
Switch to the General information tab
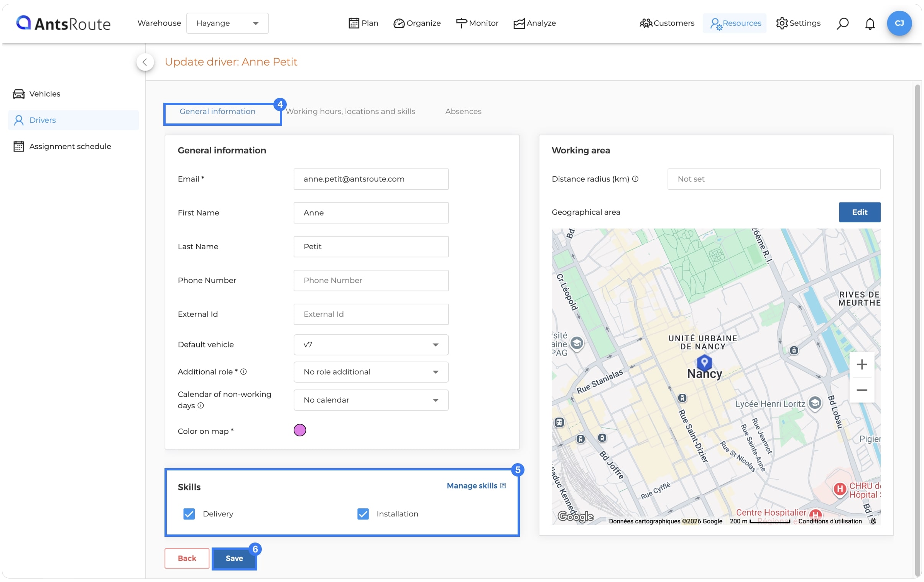[217, 112]
